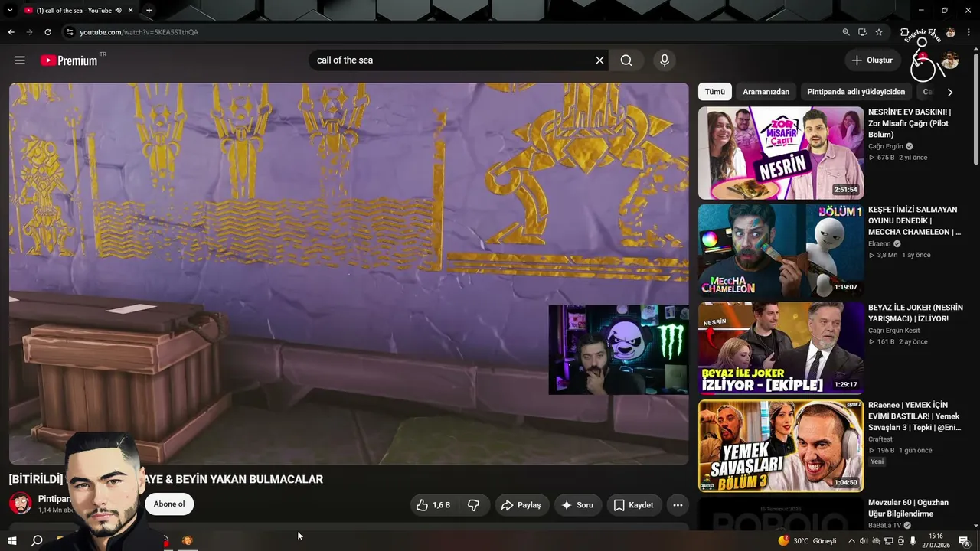Screen dimensions: 980x551
Task: Visit the Çağrı Ergün Kesit channel name
Action: click(894, 331)
